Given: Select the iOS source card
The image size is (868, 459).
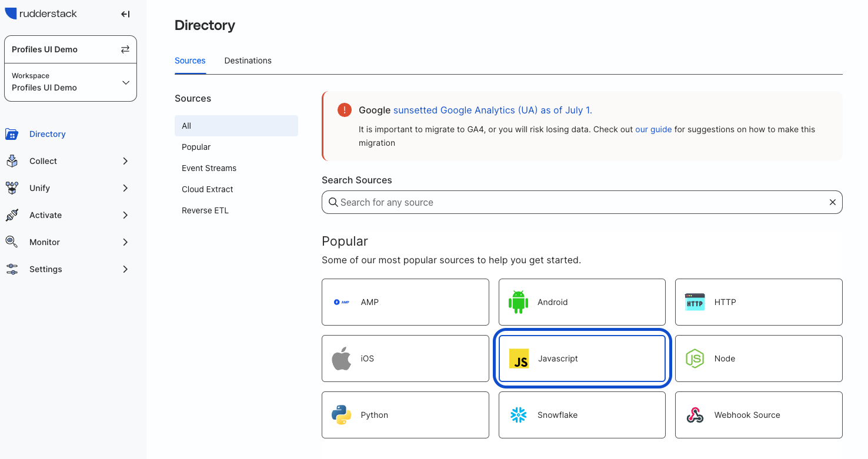Looking at the screenshot, I should [405, 359].
